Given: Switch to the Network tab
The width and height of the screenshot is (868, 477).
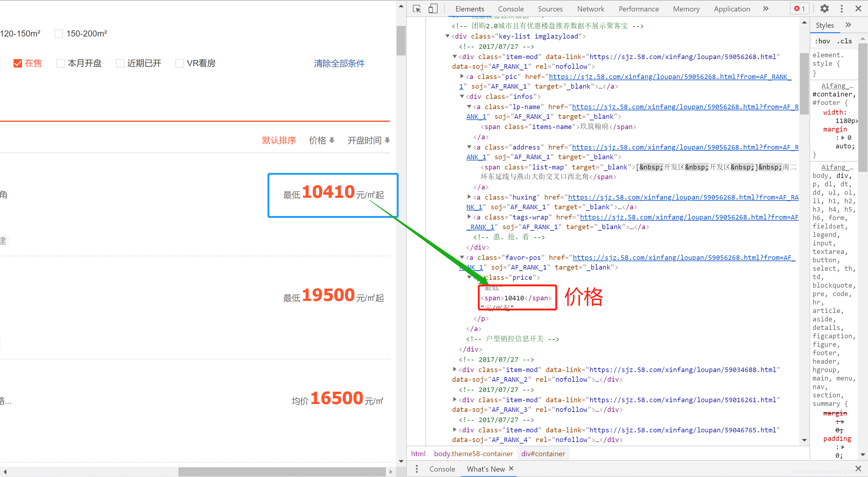Looking at the screenshot, I should 590,9.
